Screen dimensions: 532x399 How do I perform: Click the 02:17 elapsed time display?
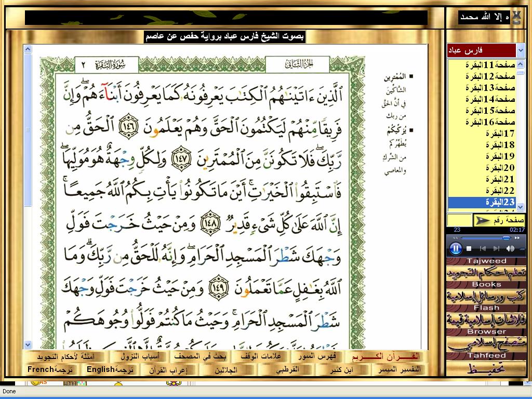tap(517, 230)
